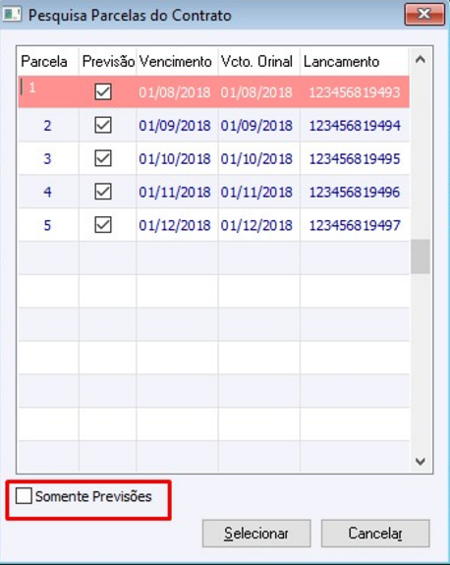Click the vertical scrollbar thumb
The height and width of the screenshot is (565, 450).
point(420,257)
